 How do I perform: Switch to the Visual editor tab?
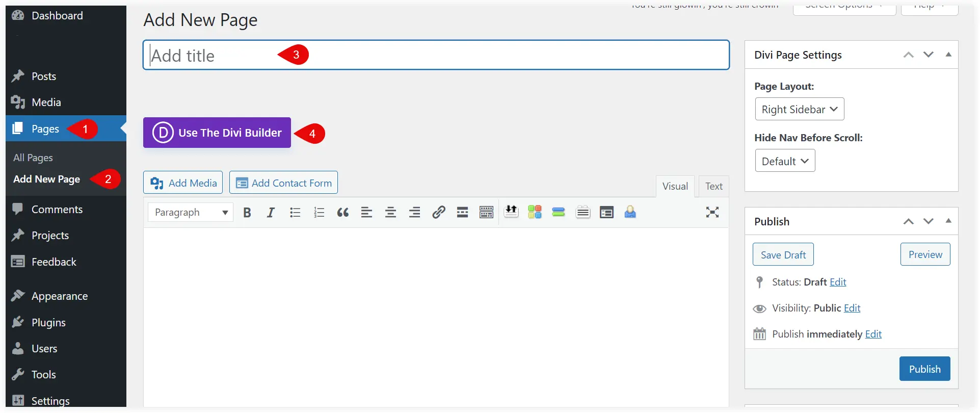click(675, 187)
